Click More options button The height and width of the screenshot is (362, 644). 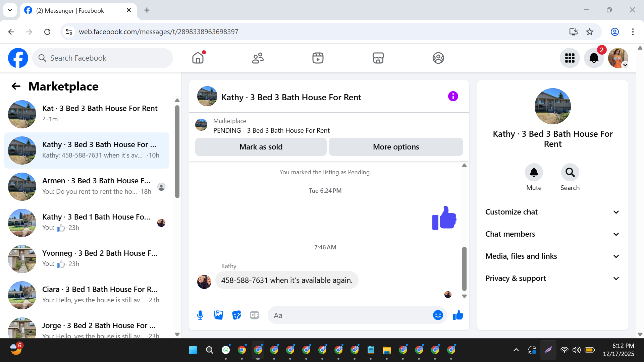pyautogui.click(x=396, y=147)
